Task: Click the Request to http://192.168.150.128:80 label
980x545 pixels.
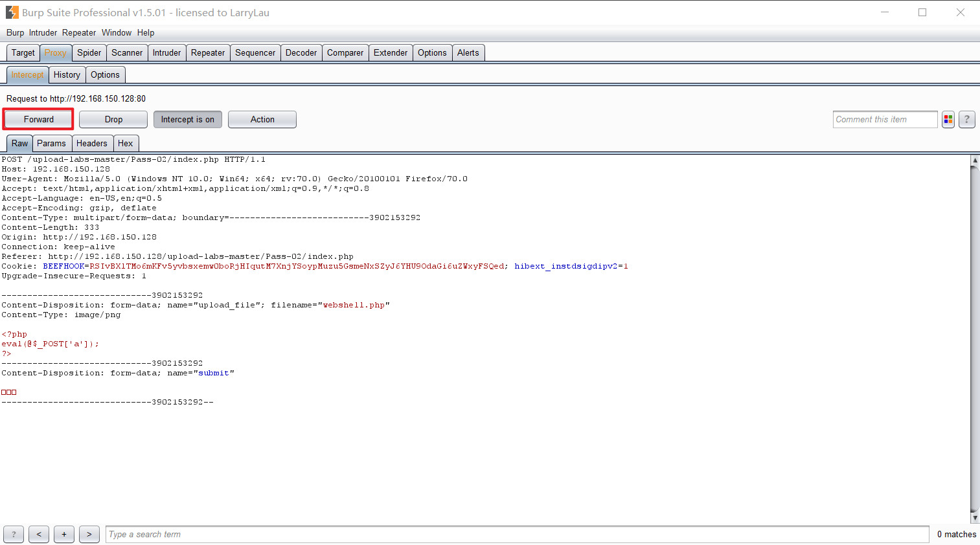Action: pos(76,99)
